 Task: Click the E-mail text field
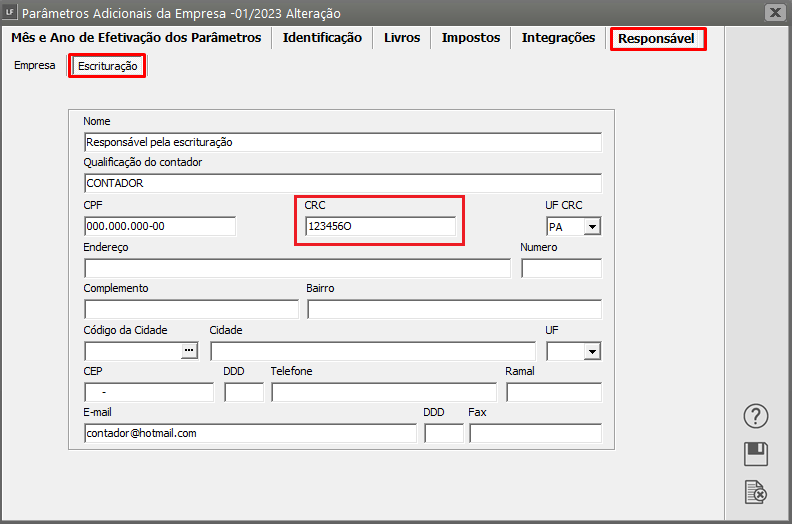tap(250, 433)
